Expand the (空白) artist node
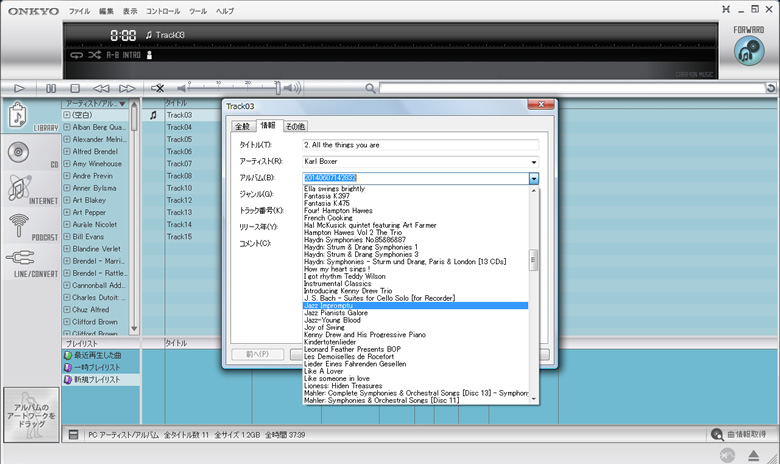This screenshot has height=464, width=780. click(x=67, y=115)
